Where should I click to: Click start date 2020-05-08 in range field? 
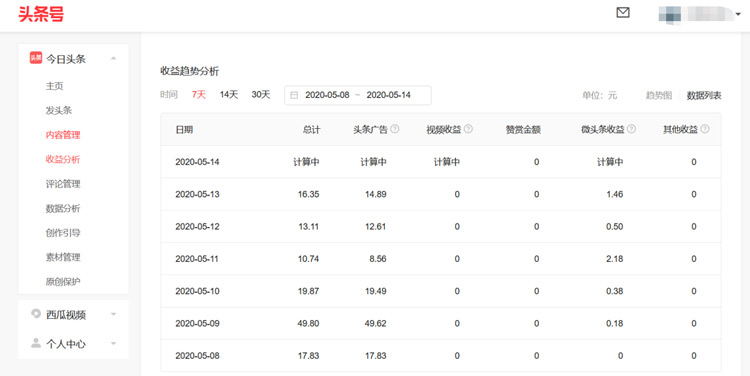tap(327, 95)
